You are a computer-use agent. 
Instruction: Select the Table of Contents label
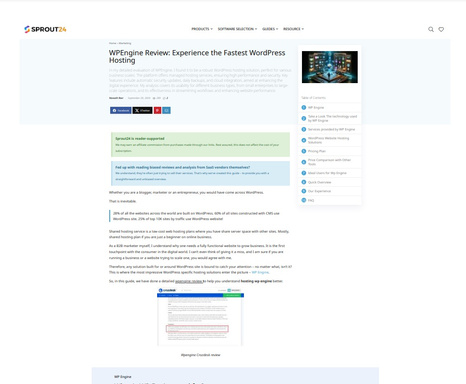(313, 98)
